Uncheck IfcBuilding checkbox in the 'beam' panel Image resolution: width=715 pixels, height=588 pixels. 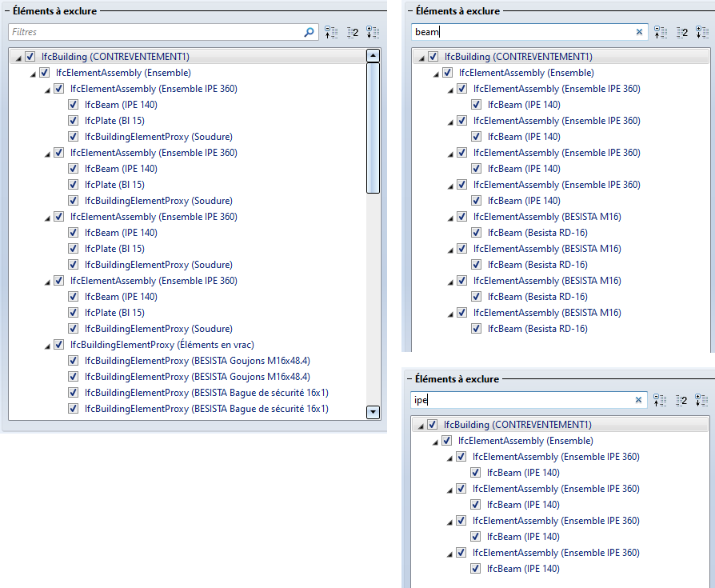pyautogui.click(x=433, y=57)
